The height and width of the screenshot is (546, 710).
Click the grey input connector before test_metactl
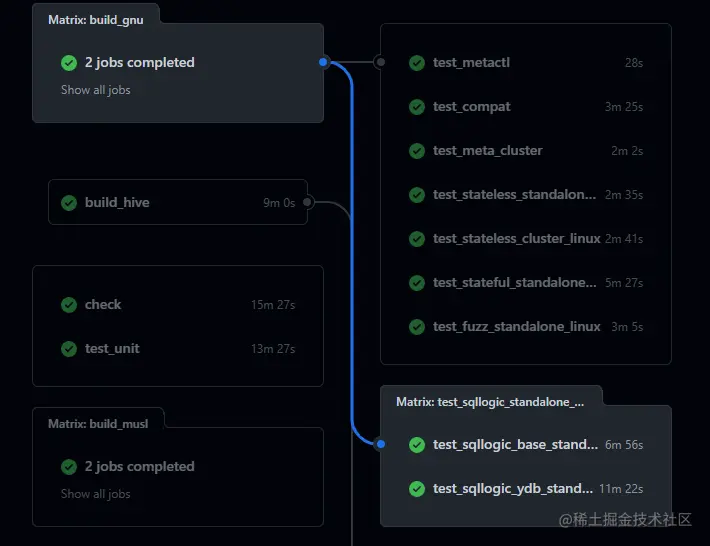pos(381,62)
